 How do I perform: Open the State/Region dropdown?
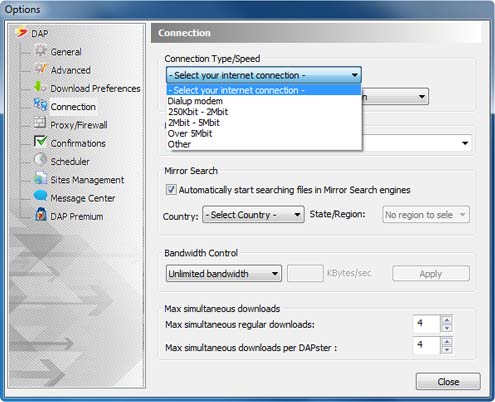click(x=426, y=215)
